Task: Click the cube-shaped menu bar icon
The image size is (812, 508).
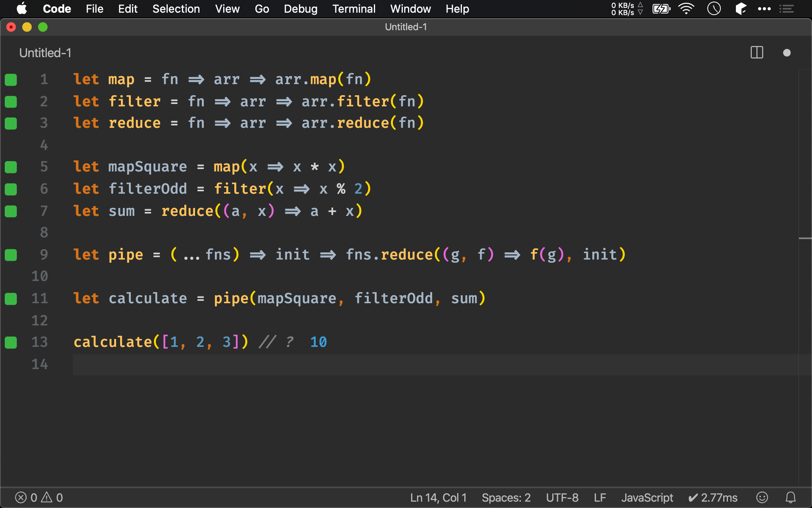Action: click(741, 9)
